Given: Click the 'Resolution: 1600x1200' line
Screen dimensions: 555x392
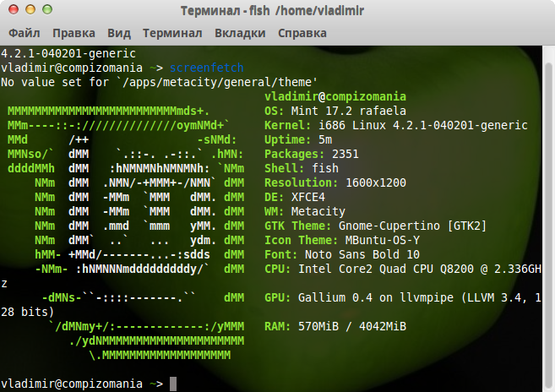Looking at the screenshot, I should click(x=335, y=182).
